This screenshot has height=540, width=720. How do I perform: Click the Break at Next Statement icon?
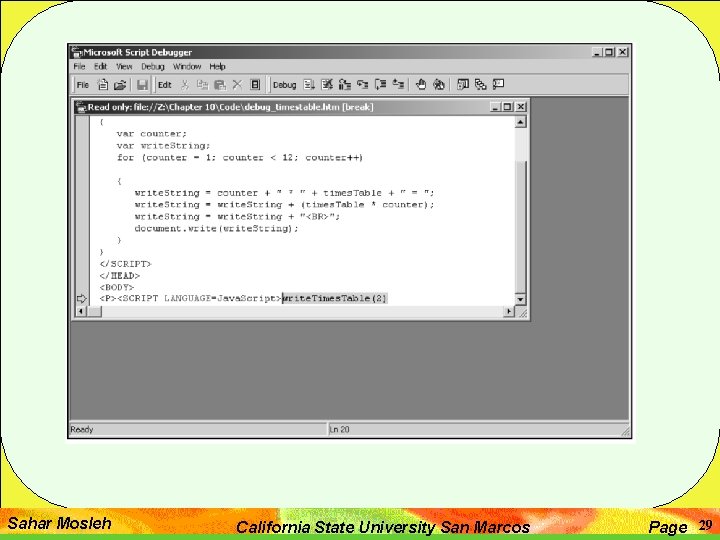click(x=344, y=84)
